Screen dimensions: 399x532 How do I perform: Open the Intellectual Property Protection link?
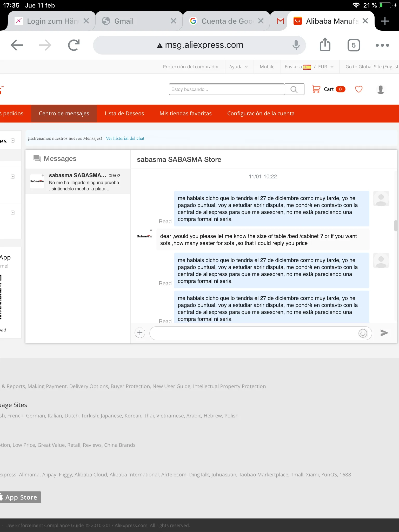coord(229,387)
